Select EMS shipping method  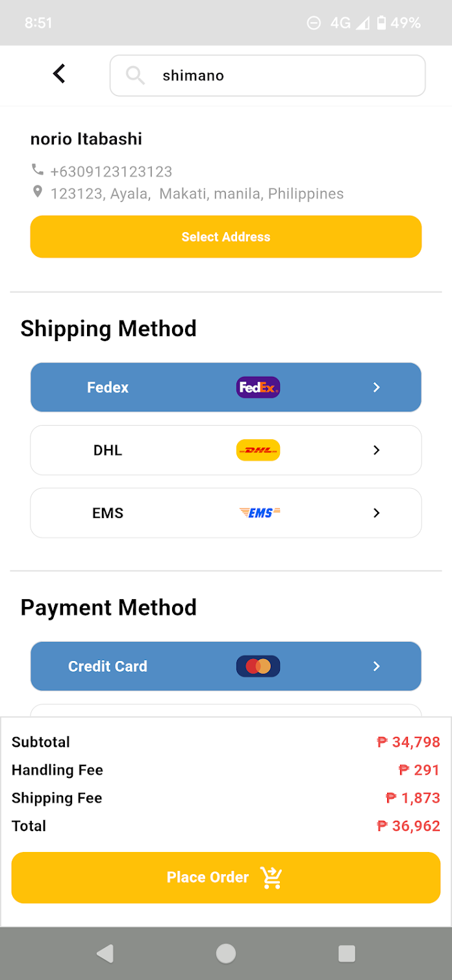(x=108, y=513)
